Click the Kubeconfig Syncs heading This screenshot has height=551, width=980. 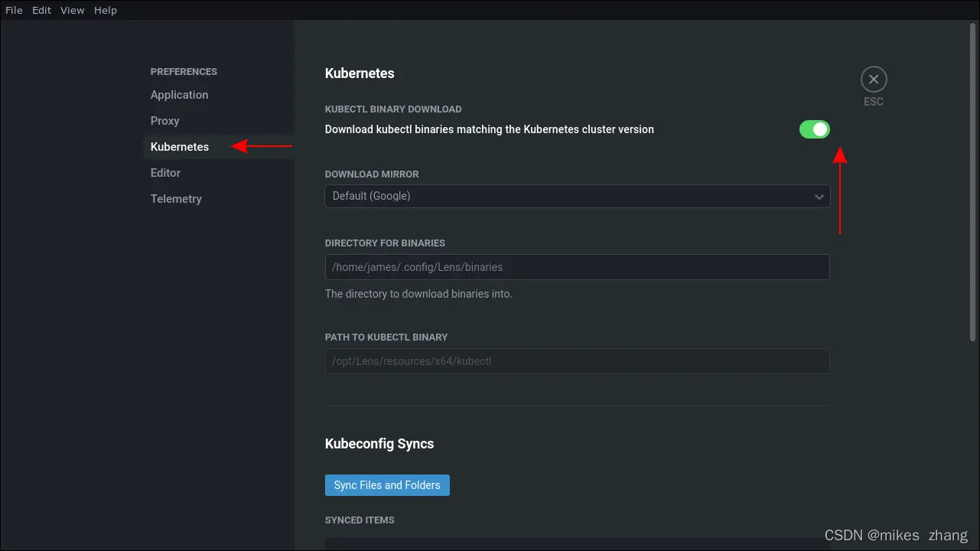click(379, 444)
